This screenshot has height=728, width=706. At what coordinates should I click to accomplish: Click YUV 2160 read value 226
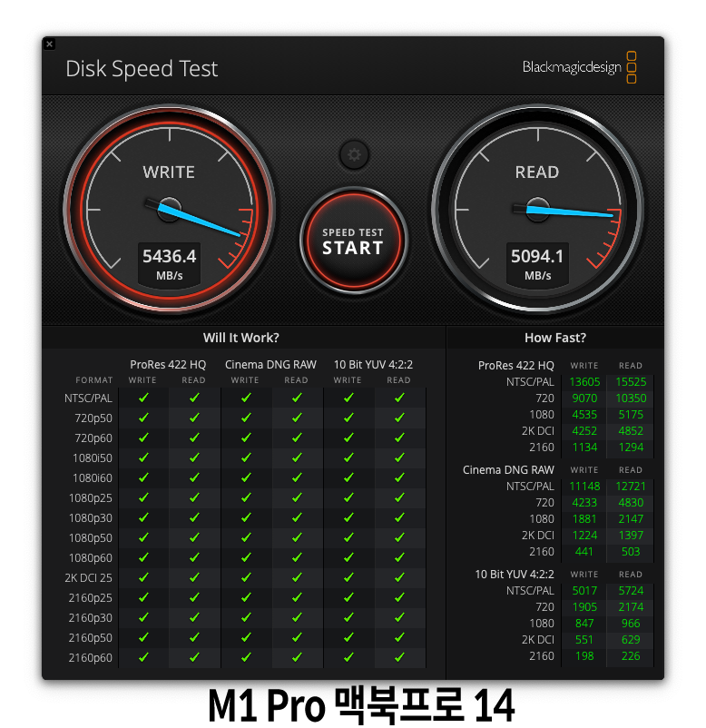631,655
